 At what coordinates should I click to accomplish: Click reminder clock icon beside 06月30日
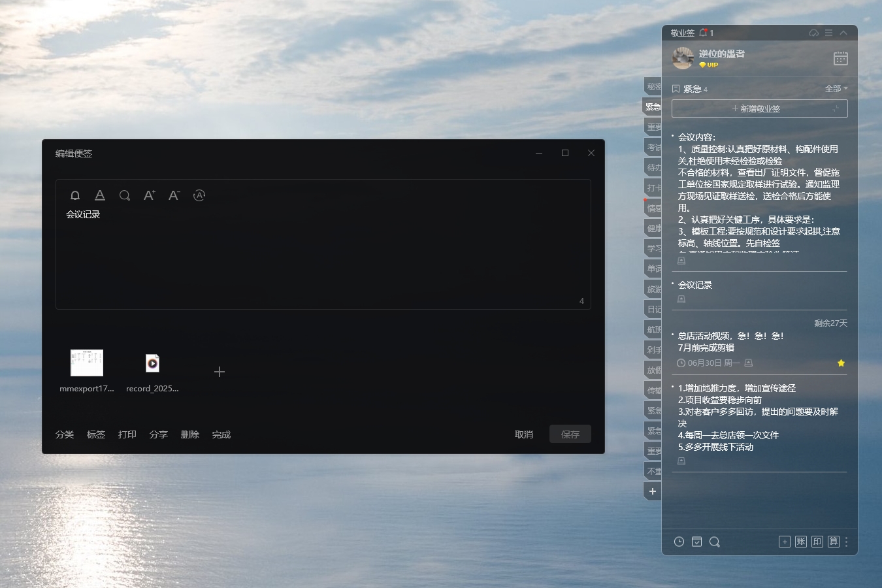click(x=681, y=363)
